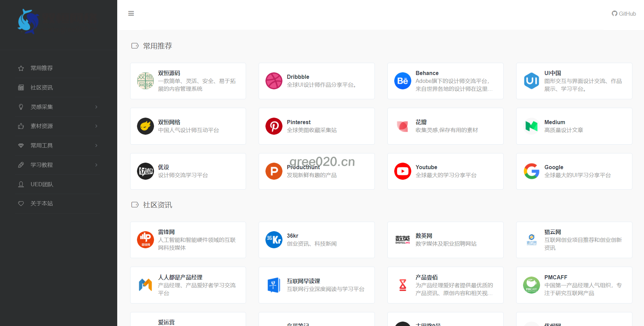This screenshot has width=644, height=326.
Task: Open the PMCAFF card
Action: [574, 285]
